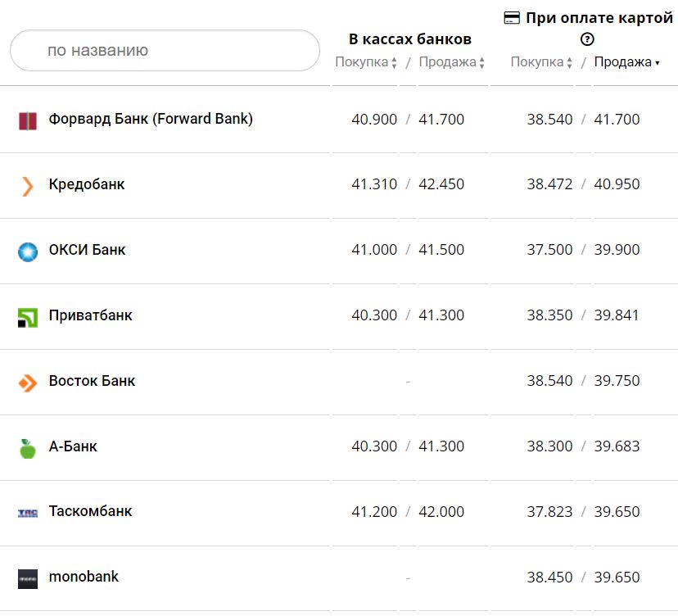The image size is (678, 616).
Task: Click the A-Bank green apple logo
Action: click(28, 448)
